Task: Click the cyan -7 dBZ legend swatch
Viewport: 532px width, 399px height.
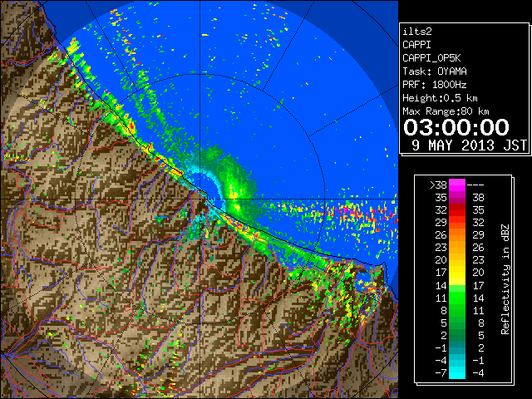Action: pyautogui.click(x=457, y=372)
